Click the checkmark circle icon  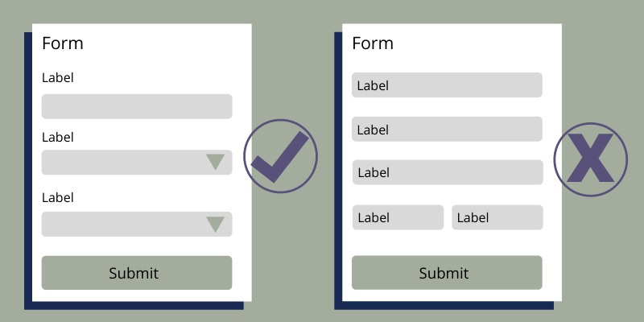tap(280, 156)
